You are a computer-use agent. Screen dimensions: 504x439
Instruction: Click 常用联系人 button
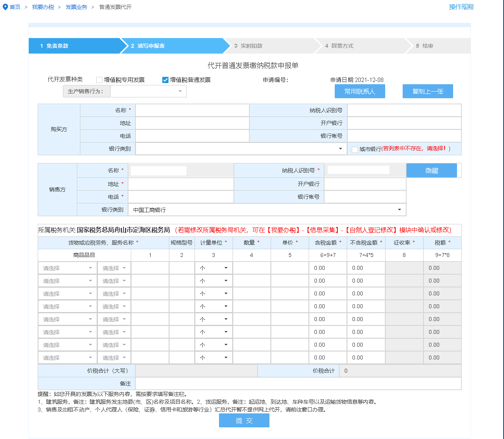point(360,91)
